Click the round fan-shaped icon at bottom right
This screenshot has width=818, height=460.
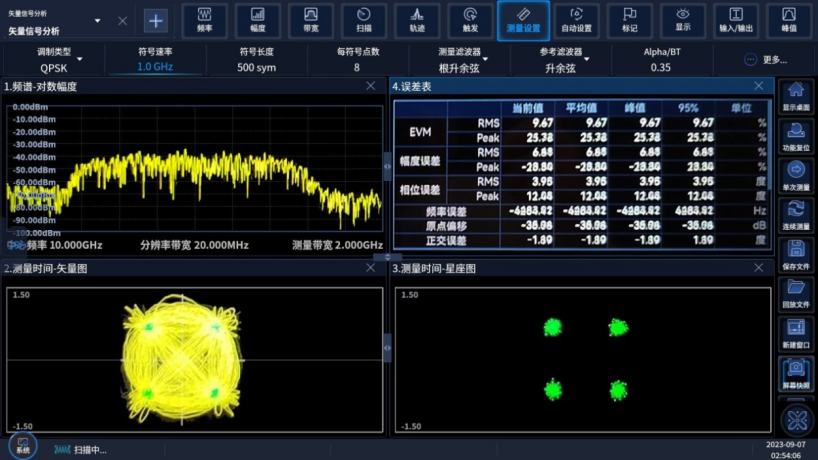pos(797,420)
